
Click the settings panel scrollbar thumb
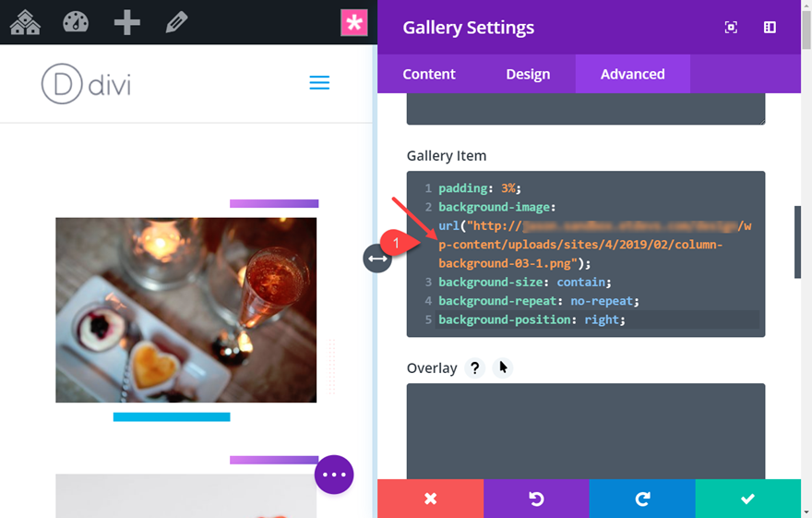[797, 242]
